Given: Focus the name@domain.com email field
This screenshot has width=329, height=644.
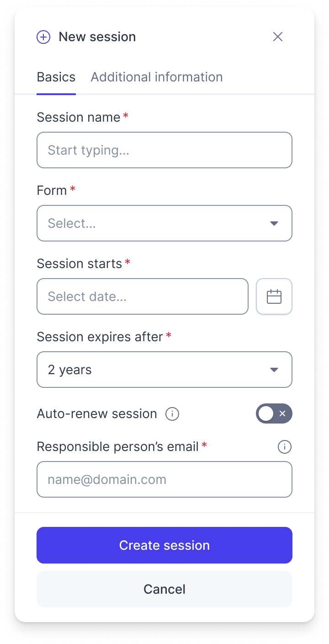Looking at the screenshot, I should click(164, 479).
